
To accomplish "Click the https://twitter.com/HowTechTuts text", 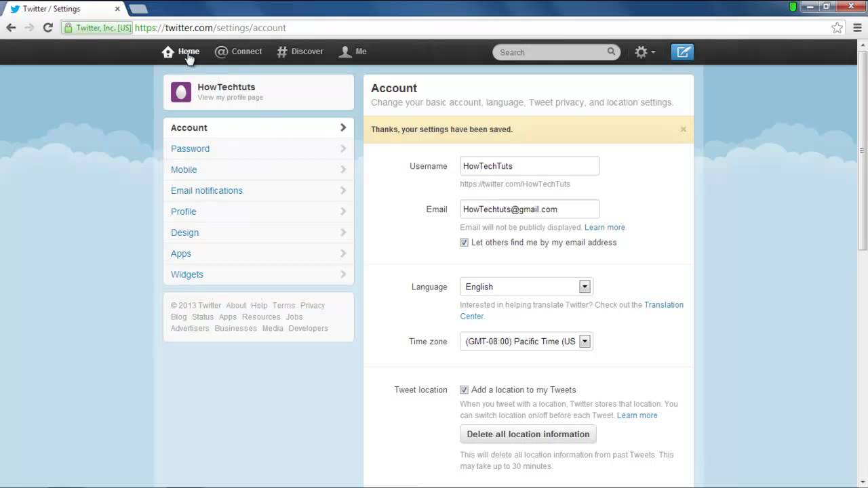I will click(x=515, y=184).
